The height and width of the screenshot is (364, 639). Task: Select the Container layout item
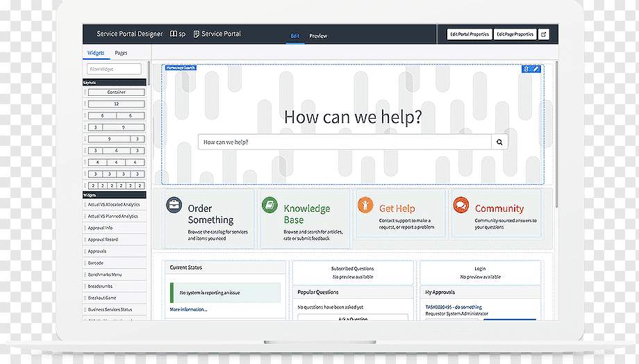(x=116, y=92)
